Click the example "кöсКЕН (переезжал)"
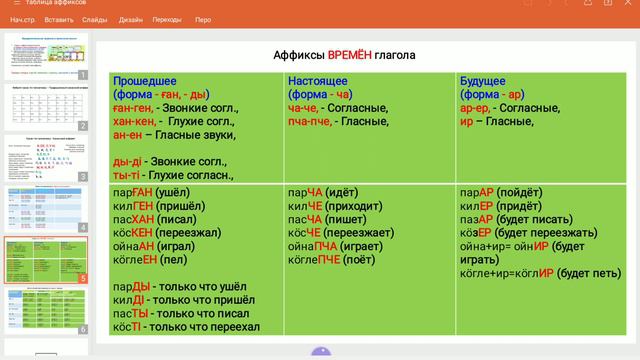The width and height of the screenshot is (640, 360). [x=167, y=233]
